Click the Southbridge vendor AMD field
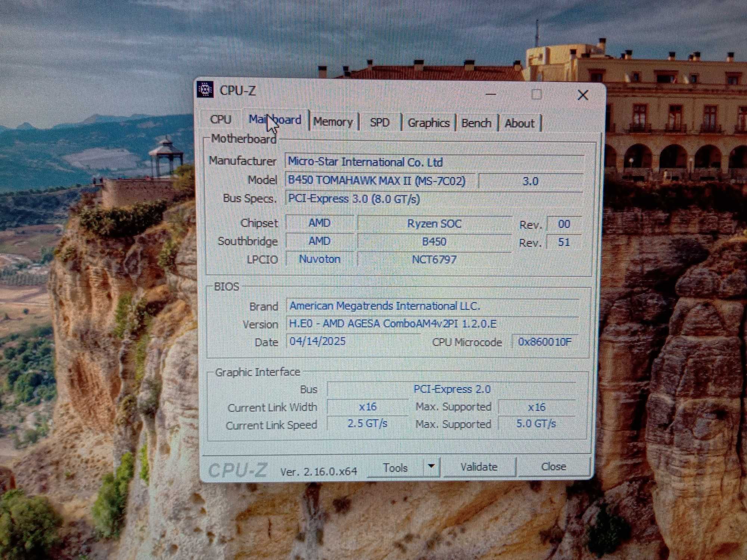This screenshot has width=747, height=560. pos(320,241)
